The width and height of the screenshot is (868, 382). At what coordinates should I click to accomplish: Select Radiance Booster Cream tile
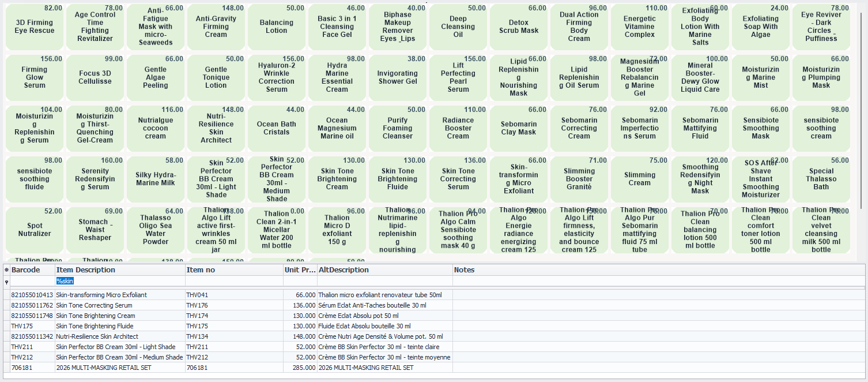tap(458, 129)
